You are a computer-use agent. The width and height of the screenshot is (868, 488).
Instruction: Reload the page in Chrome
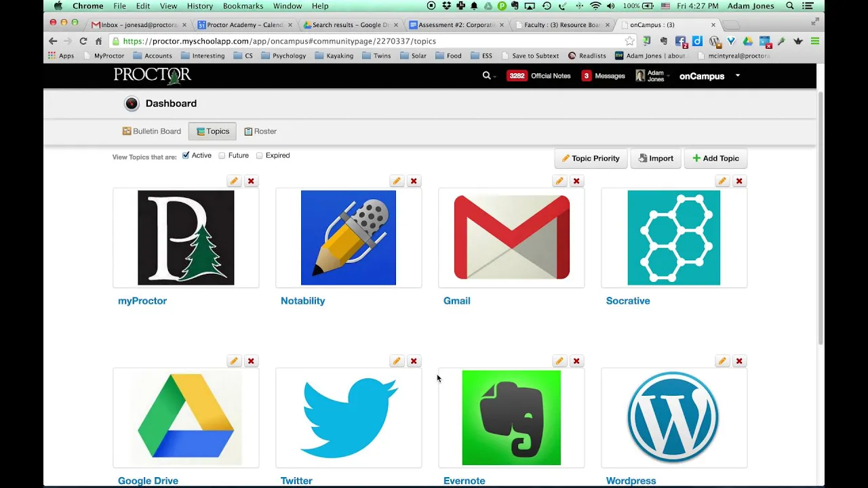click(x=83, y=41)
